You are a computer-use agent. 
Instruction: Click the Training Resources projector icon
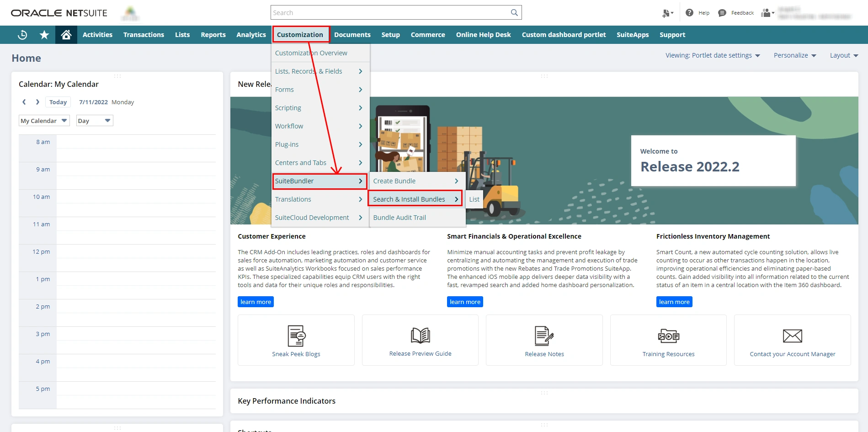click(668, 336)
